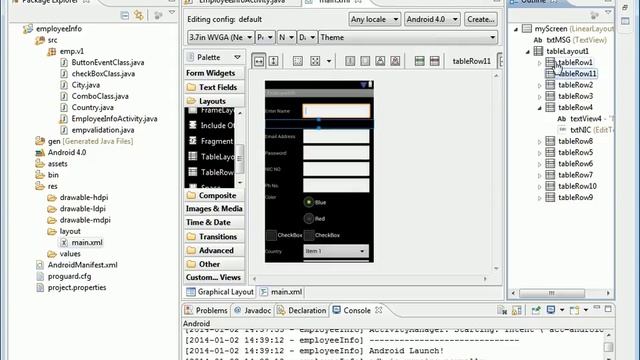Image resolution: width=640 pixels, height=360 pixels.
Task: Open Display Selected Console dropdown arrow
Action: [x=562, y=310]
